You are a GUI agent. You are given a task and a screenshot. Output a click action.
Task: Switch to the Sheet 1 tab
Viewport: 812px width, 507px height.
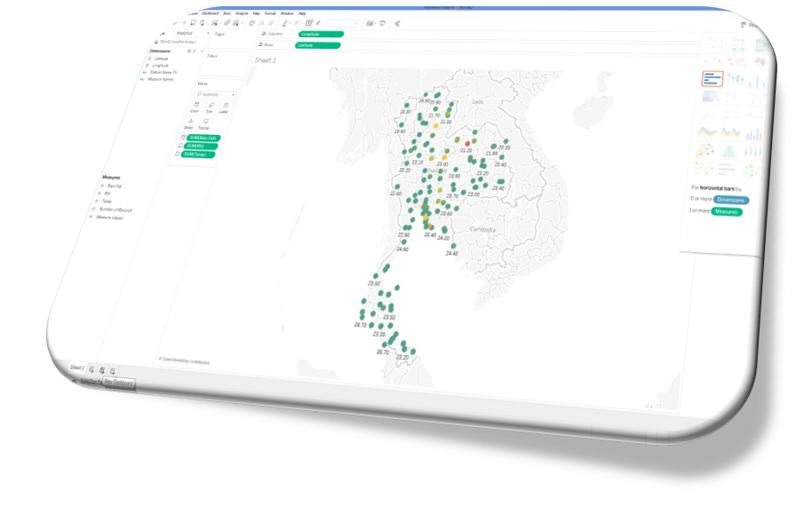pyautogui.click(x=76, y=367)
